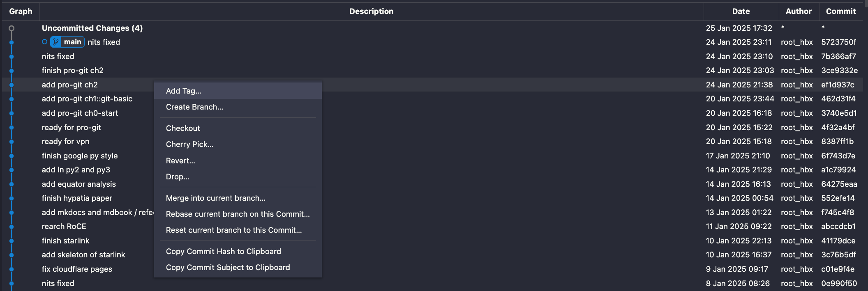Click the graph dot for commit 3ce9332e
The width and height of the screenshot is (868, 291).
click(x=12, y=71)
